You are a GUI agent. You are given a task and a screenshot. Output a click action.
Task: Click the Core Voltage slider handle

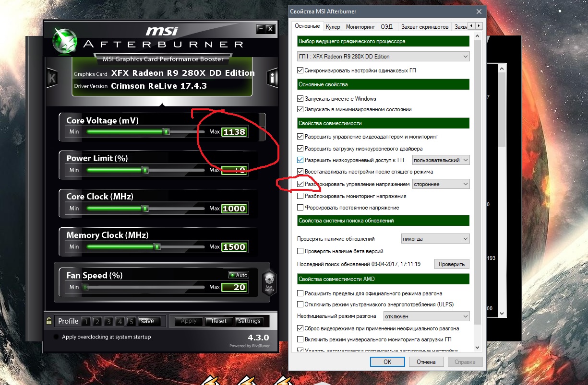pos(166,131)
